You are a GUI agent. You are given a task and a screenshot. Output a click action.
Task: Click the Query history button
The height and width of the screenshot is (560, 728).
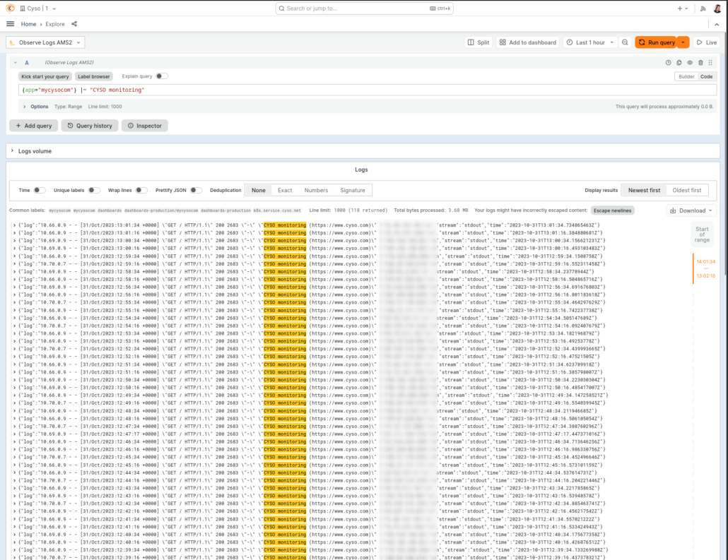coord(89,126)
